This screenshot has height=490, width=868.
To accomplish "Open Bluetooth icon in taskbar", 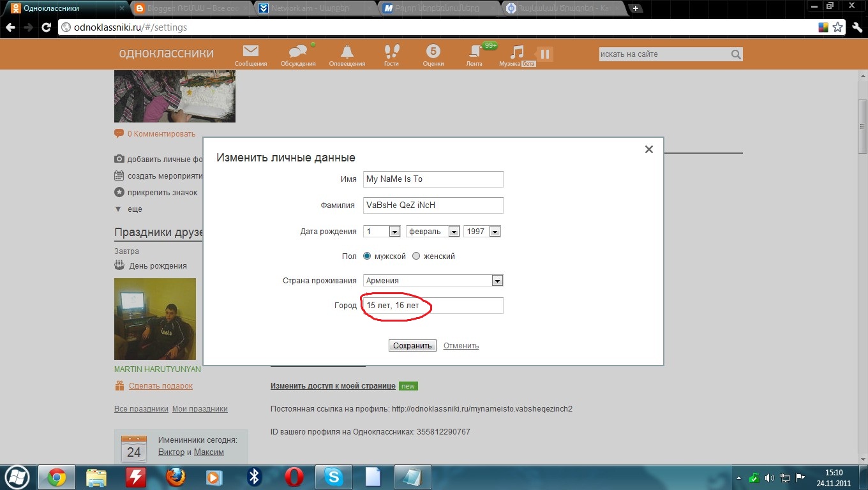I will (254, 477).
